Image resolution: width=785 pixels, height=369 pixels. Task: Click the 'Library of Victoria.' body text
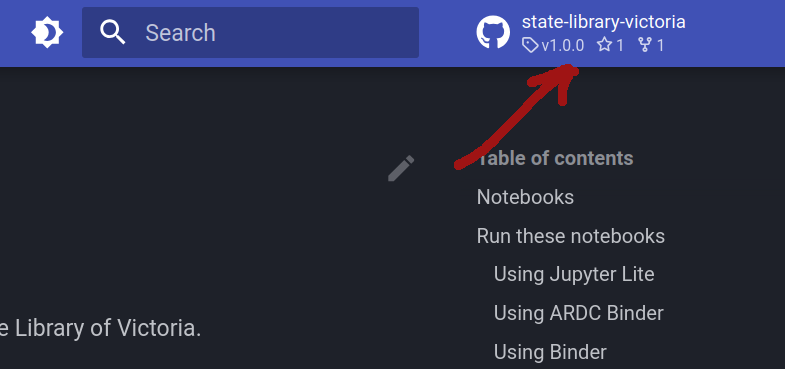click(108, 328)
